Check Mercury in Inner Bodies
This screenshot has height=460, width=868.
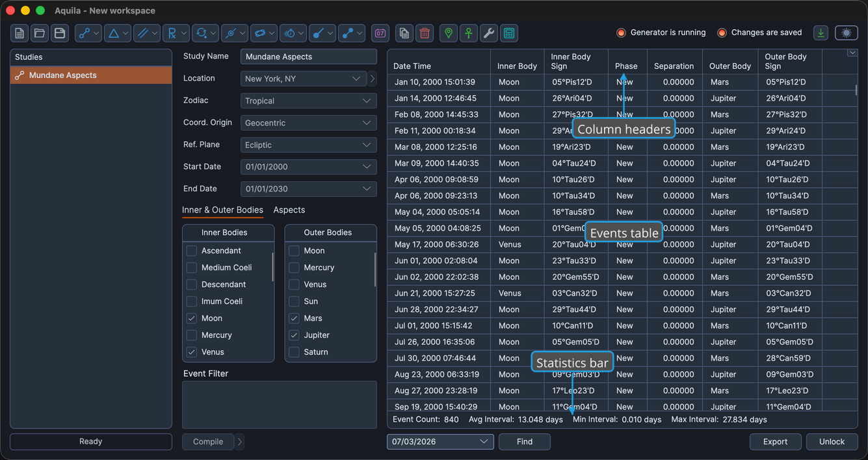pos(192,335)
